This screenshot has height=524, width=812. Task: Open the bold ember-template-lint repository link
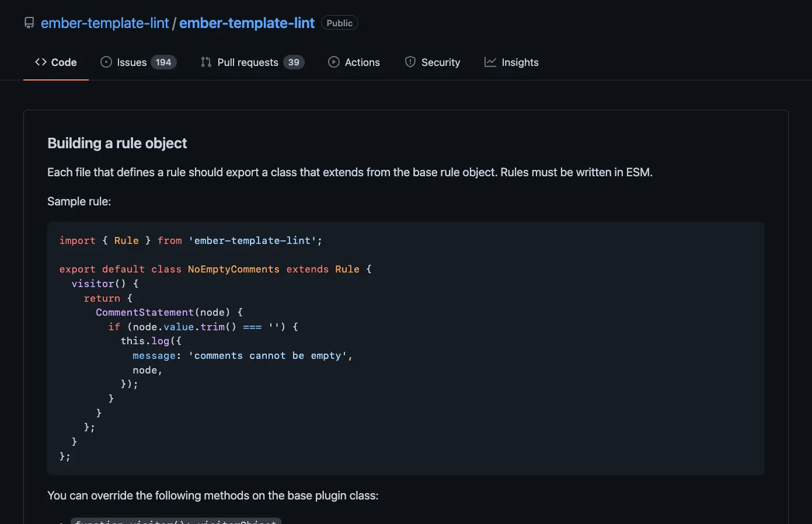[x=247, y=23]
